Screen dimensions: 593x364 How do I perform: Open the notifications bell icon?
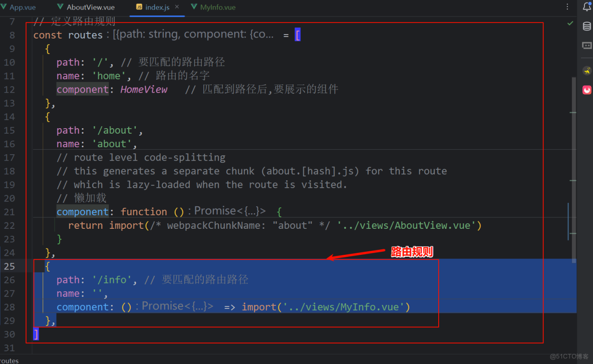tap(586, 7)
